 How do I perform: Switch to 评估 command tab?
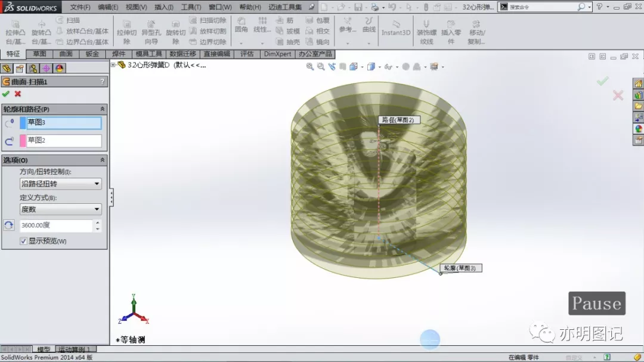[247, 54]
